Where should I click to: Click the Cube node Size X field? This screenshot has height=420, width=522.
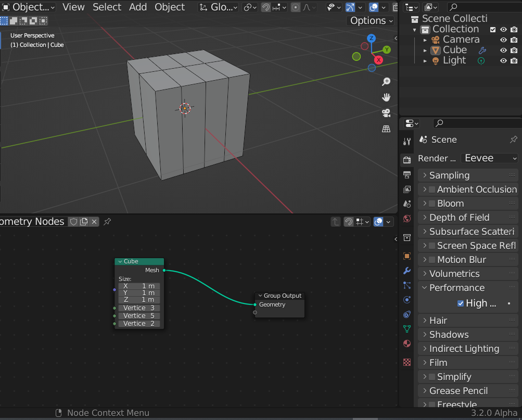(x=139, y=286)
